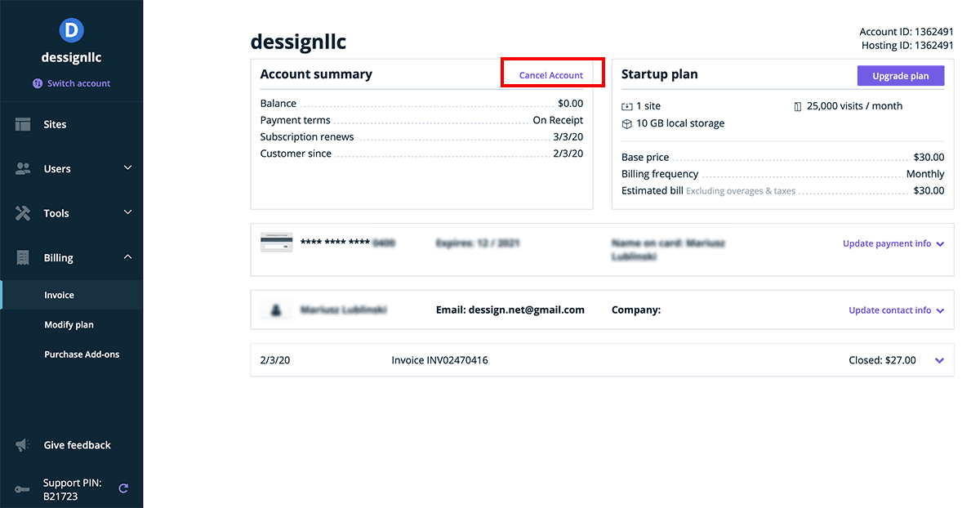
Task: Click the credit card icon
Action: (x=276, y=243)
